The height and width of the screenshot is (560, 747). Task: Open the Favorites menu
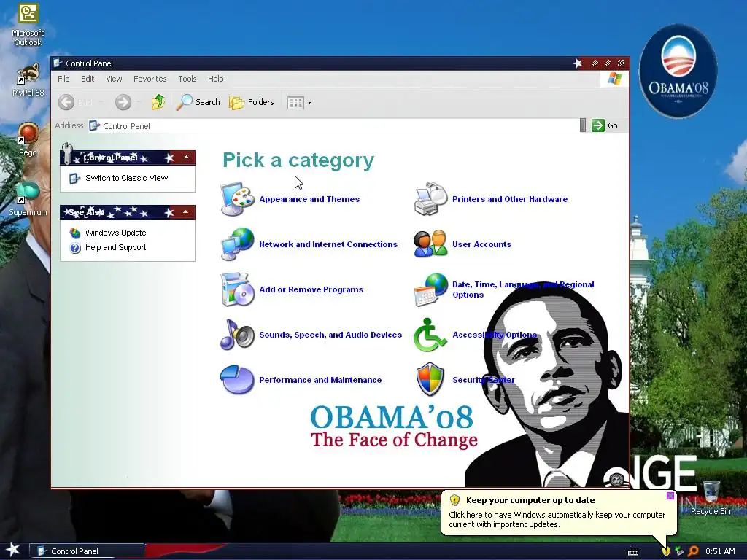point(150,79)
